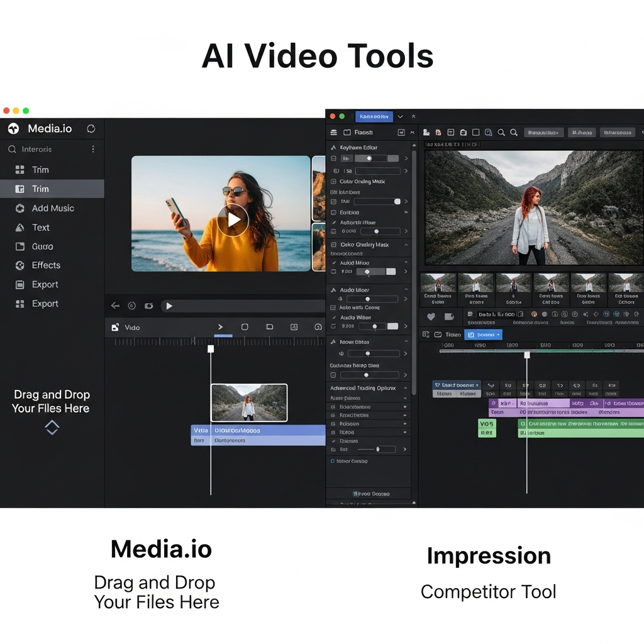The height and width of the screenshot is (644, 644).
Task: Toggle the Itdooe row switch
Action: [x=405, y=432]
